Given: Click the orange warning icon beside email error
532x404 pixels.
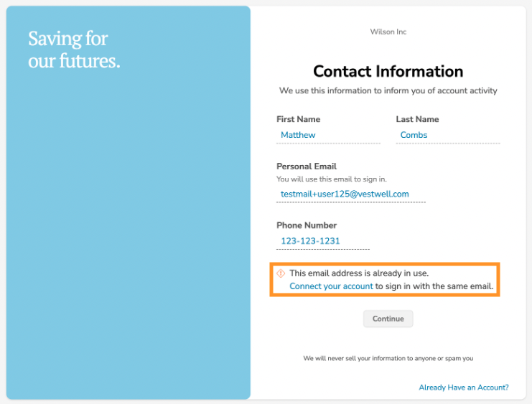Looking at the screenshot, I should point(281,273).
